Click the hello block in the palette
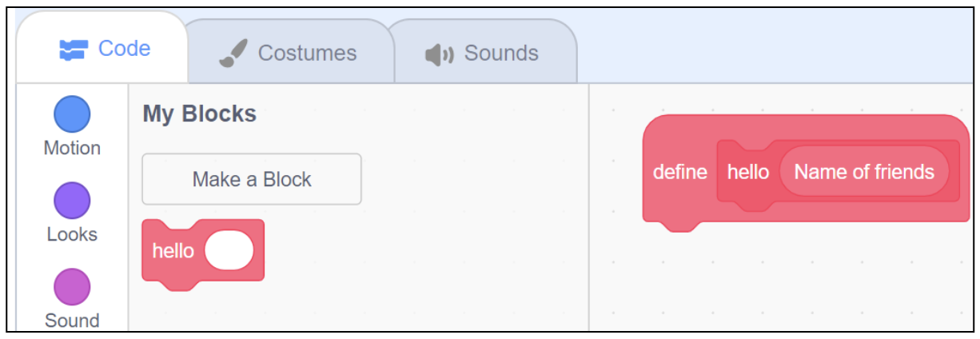The width and height of the screenshot is (980, 339). point(173,251)
